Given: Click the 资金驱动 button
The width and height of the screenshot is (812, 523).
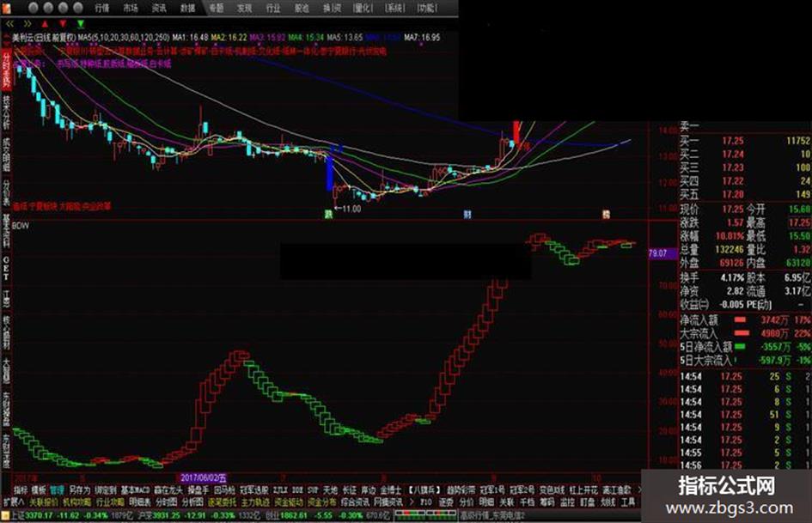Looking at the screenshot, I should (x=288, y=502).
